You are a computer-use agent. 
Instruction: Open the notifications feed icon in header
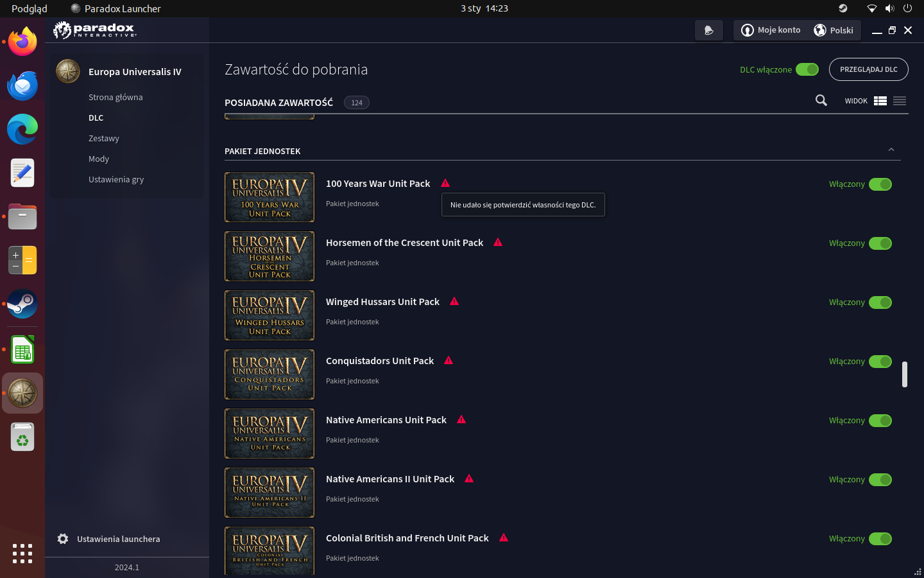tap(709, 30)
